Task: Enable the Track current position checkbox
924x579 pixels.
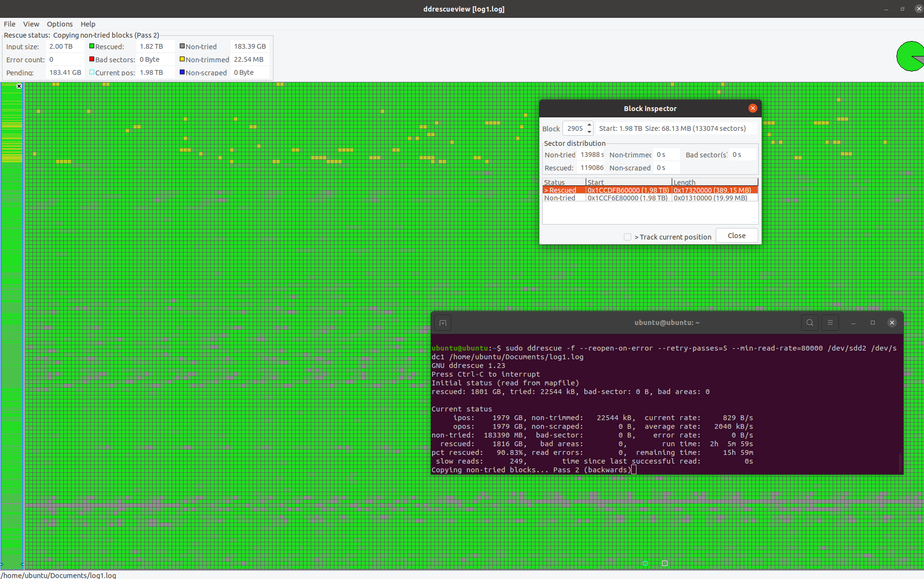Action: (x=627, y=237)
